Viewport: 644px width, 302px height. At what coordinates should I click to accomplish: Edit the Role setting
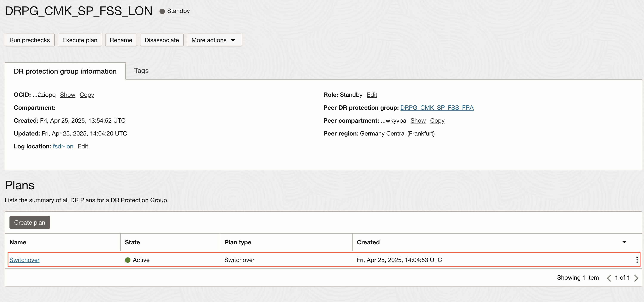(x=372, y=95)
